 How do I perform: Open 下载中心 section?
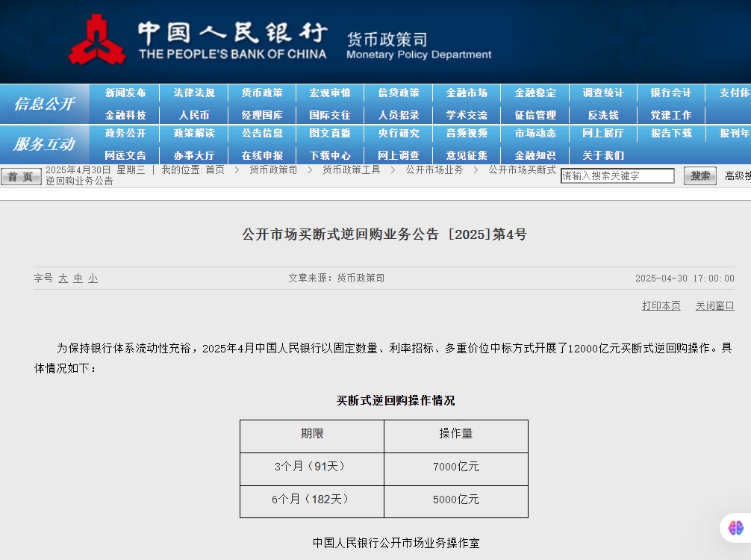pyautogui.click(x=330, y=156)
